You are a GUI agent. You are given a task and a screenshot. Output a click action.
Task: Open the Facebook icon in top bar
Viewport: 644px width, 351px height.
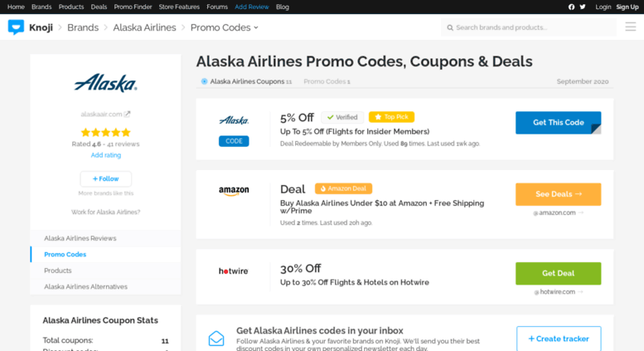[571, 7]
